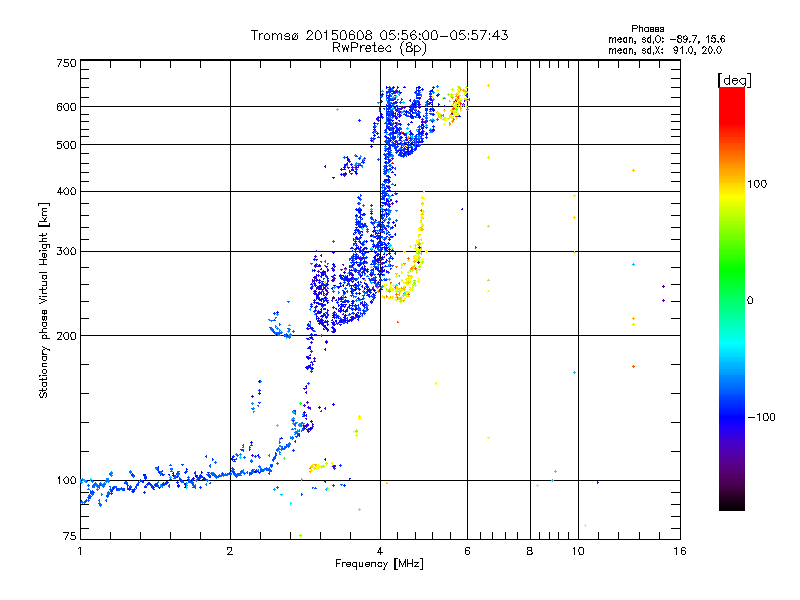This screenshot has width=800, height=600.
Task: Click the y-axis '500' tick label
Action: click(66, 145)
